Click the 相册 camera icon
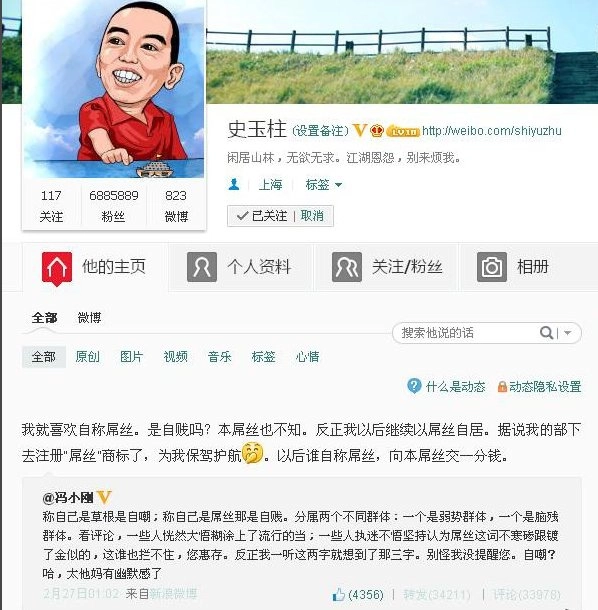Viewport: 598px width, 610px height. coord(492,267)
